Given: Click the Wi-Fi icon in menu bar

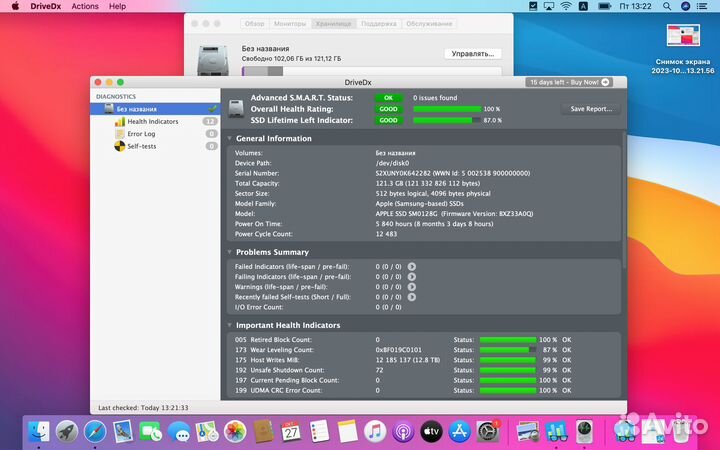Looking at the screenshot, I should (566, 6).
